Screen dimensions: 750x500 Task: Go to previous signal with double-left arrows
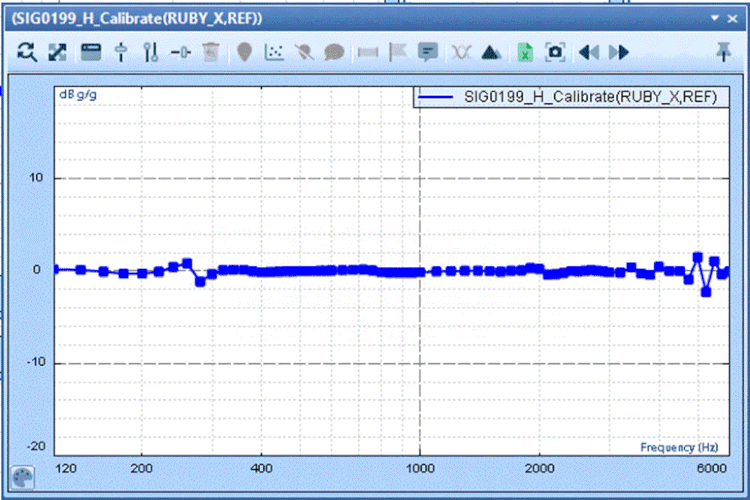point(589,52)
